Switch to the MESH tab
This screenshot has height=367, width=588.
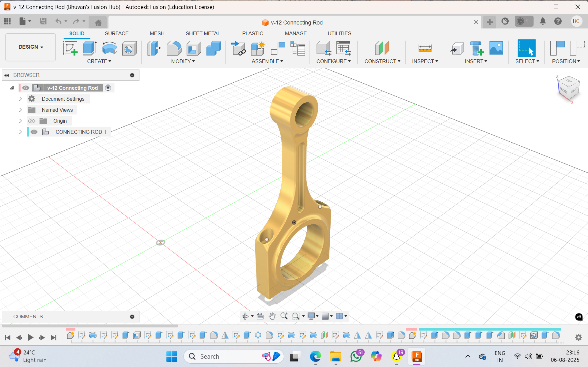click(x=157, y=33)
